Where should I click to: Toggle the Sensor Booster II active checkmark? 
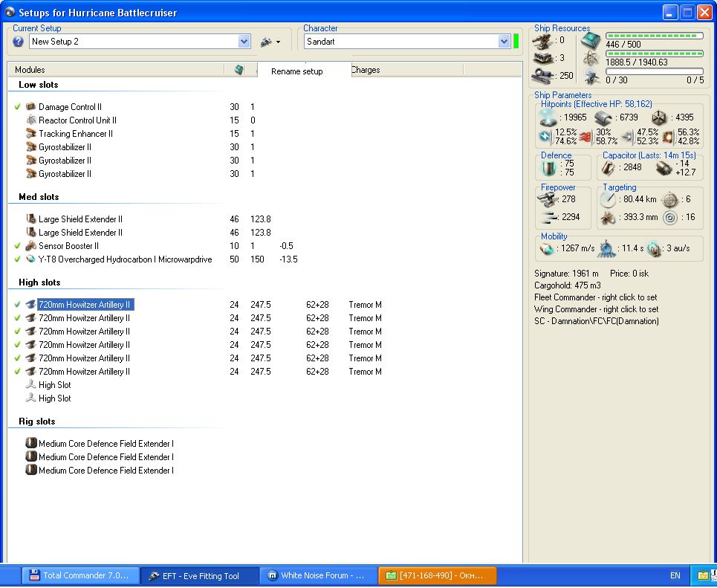coord(17,246)
